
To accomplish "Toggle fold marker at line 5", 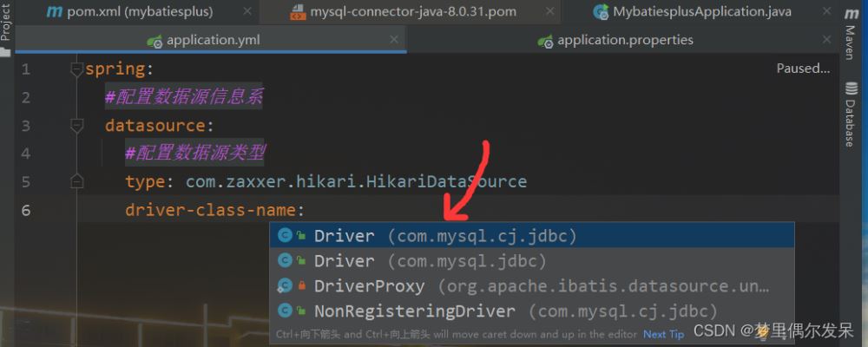I will point(77,181).
